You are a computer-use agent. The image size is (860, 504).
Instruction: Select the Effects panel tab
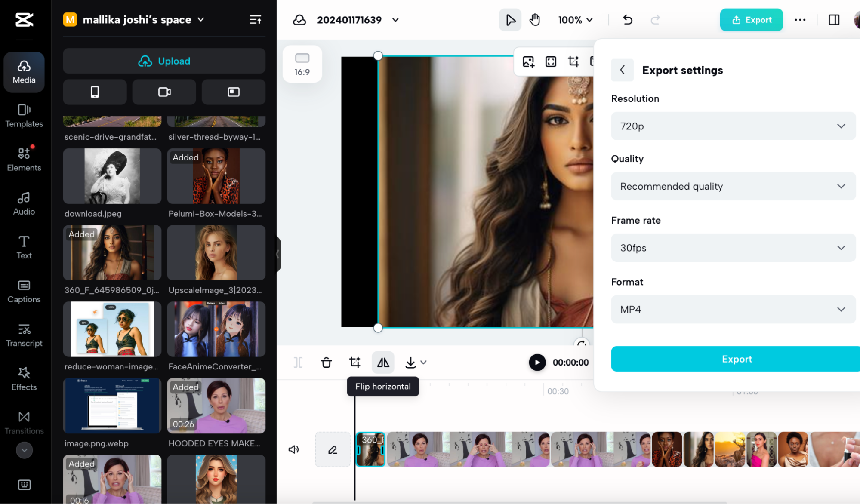pyautogui.click(x=24, y=378)
